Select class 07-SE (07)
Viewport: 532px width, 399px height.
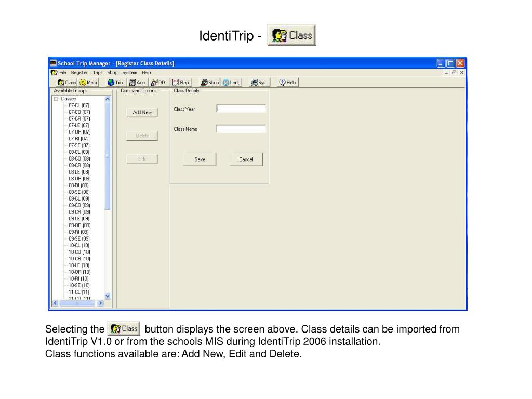coord(79,145)
